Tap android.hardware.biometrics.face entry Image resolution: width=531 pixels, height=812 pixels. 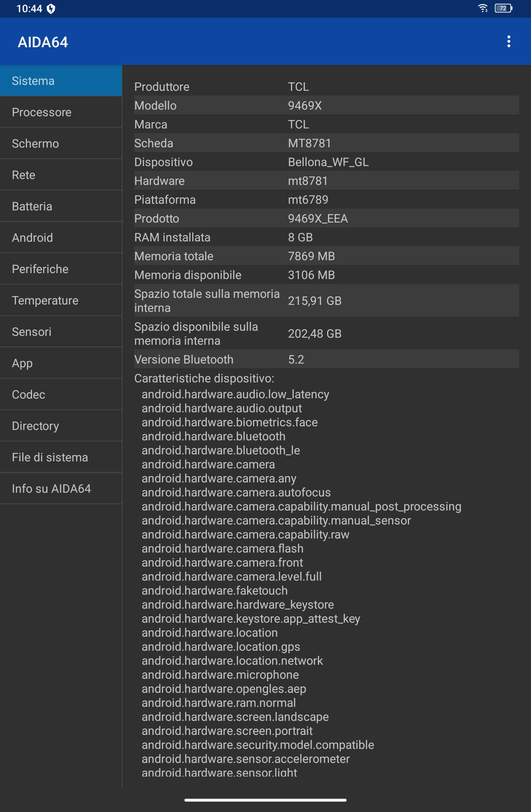[230, 422]
